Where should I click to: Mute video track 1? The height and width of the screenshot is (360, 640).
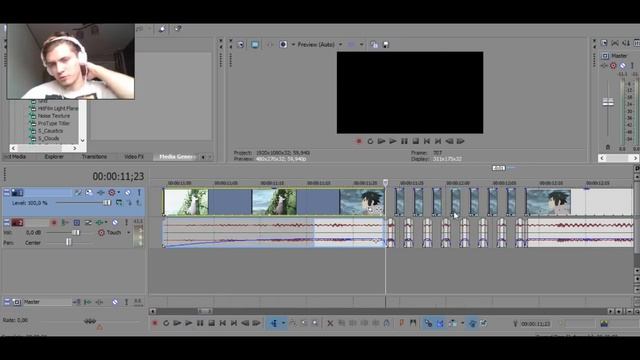[x=128, y=192]
